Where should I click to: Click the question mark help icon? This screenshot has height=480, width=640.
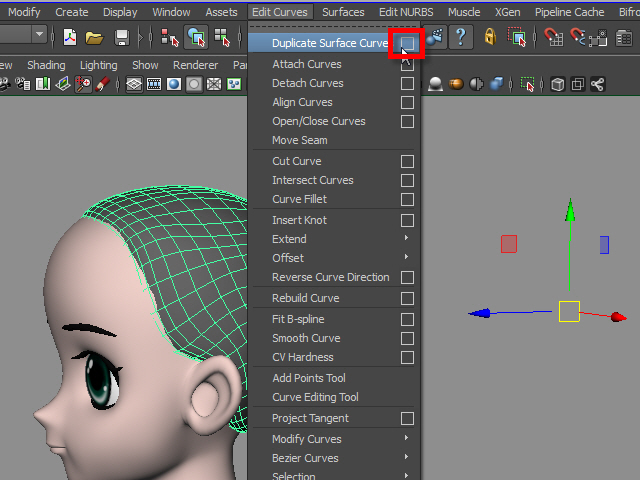tap(460, 37)
